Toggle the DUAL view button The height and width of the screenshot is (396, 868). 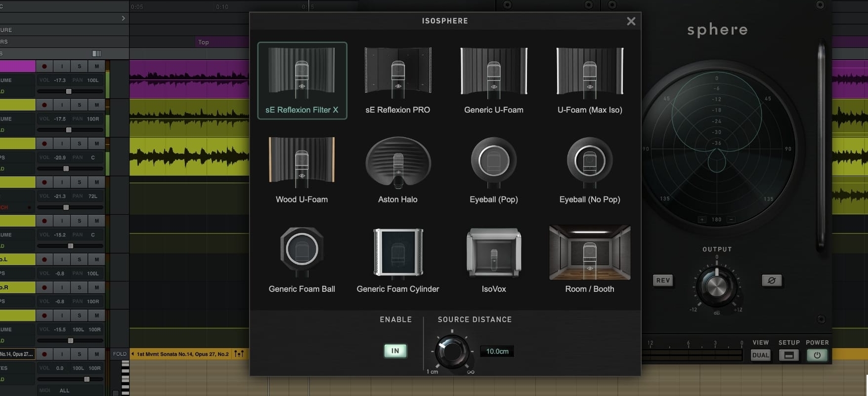[760, 355]
